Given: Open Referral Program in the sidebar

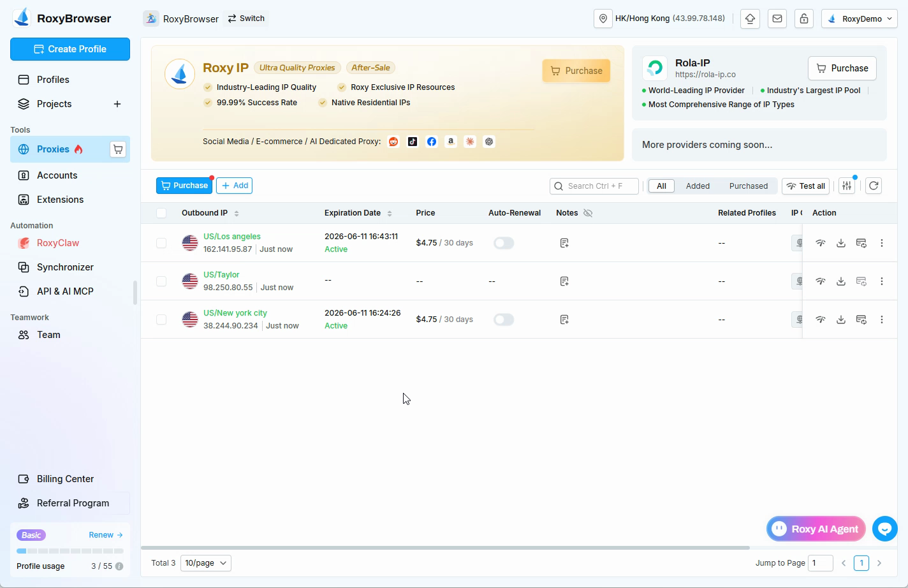Looking at the screenshot, I should tap(70, 503).
